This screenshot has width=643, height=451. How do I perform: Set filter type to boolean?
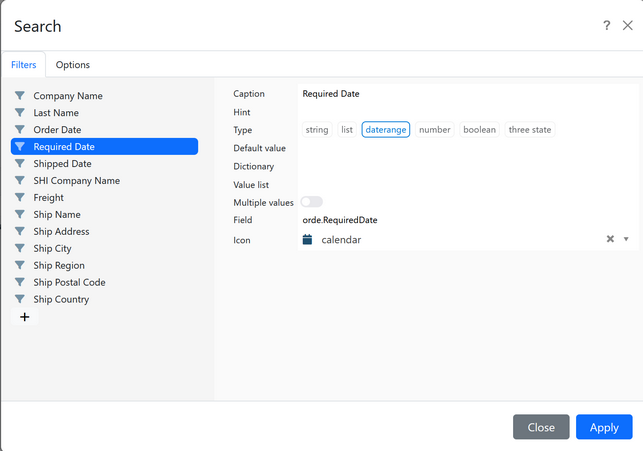[x=479, y=130]
